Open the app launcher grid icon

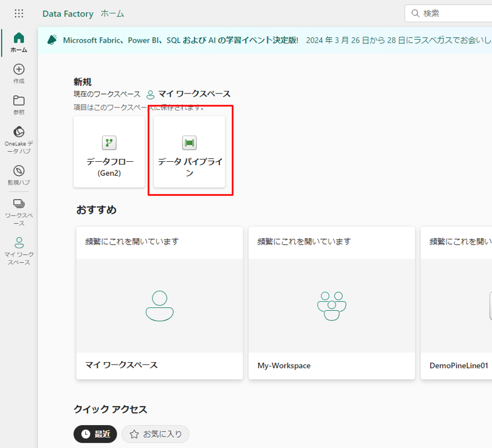pos(19,13)
